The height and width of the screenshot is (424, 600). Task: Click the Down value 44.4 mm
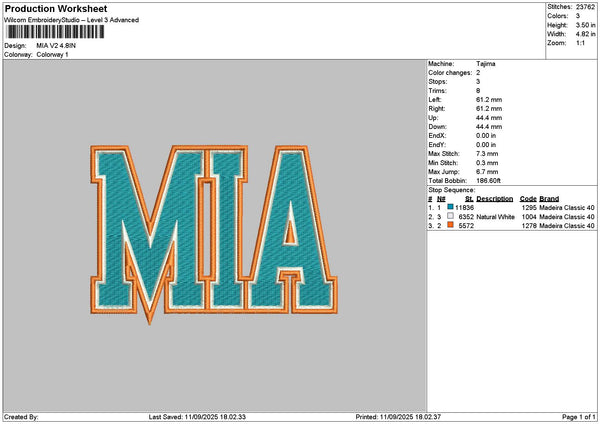click(x=489, y=127)
